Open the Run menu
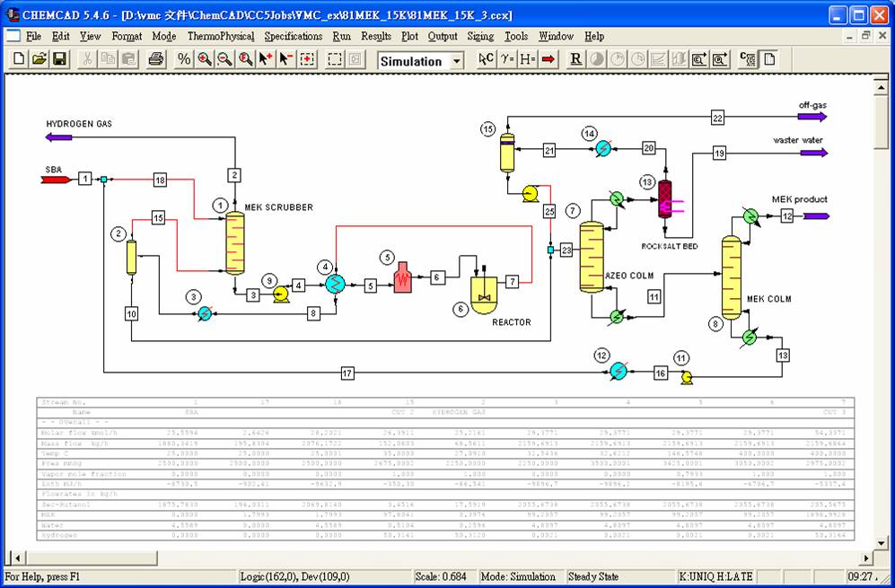 341,36
